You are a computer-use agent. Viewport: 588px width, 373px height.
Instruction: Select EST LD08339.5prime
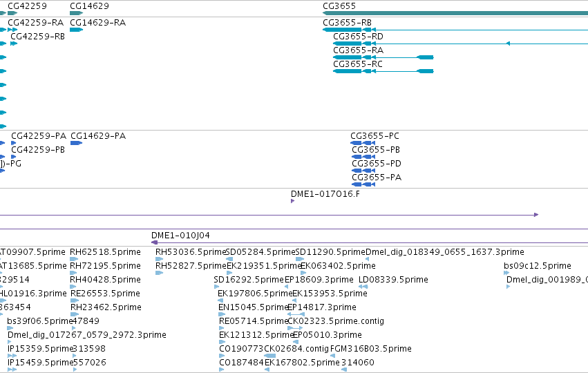(393, 280)
